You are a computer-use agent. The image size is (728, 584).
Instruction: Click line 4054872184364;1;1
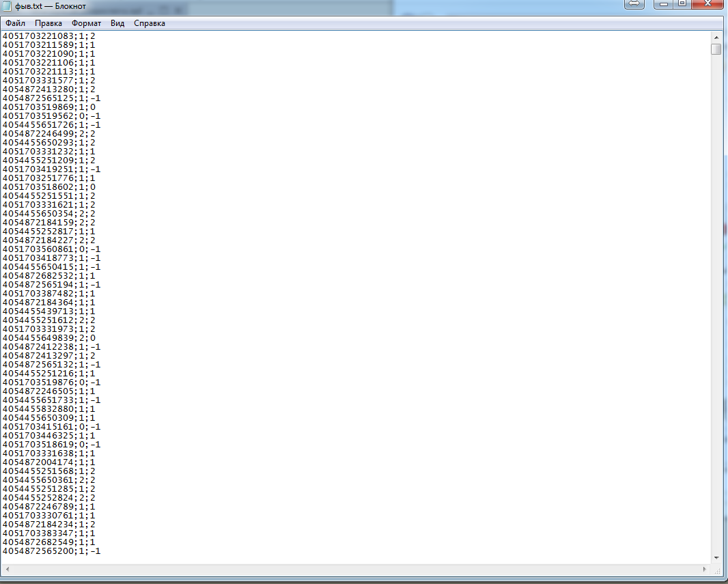tap(48, 302)
